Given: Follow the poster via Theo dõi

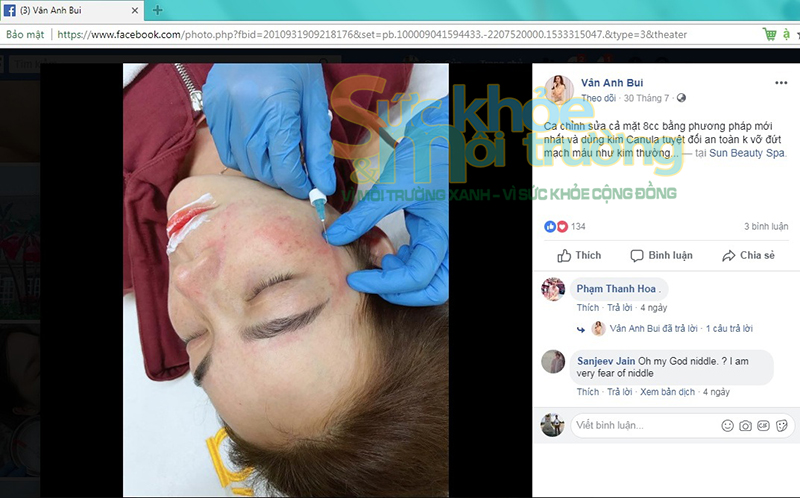Looking at the screenshot, I should 598,98.
